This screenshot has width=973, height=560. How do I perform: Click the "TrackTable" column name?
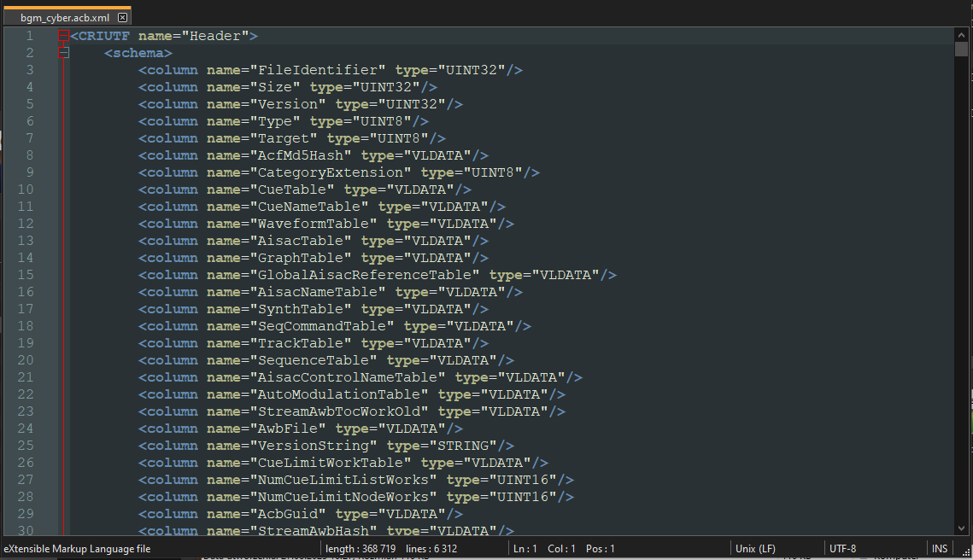click(x=301, y=343)
